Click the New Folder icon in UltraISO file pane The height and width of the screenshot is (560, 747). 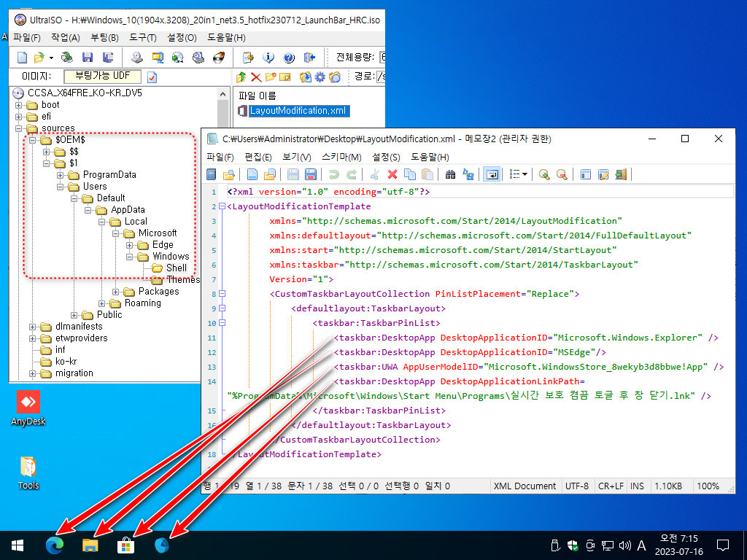(x=271, y=77)
